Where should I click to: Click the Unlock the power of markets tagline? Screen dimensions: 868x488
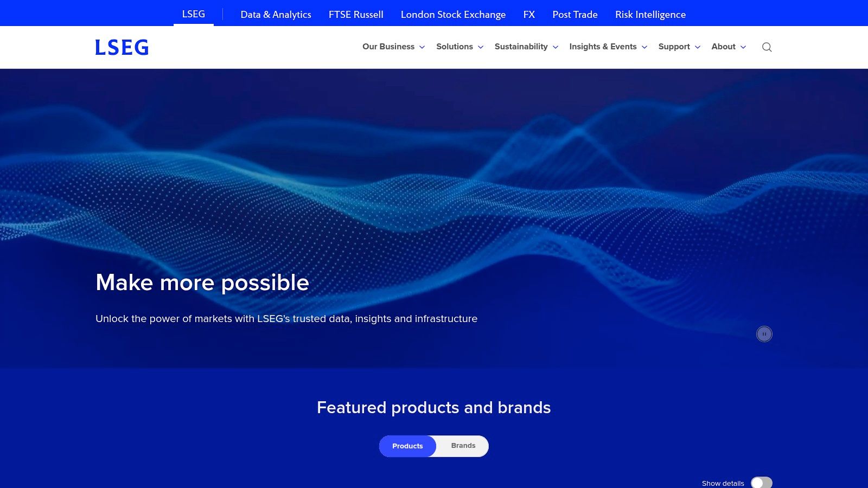(x=286, y=319)
